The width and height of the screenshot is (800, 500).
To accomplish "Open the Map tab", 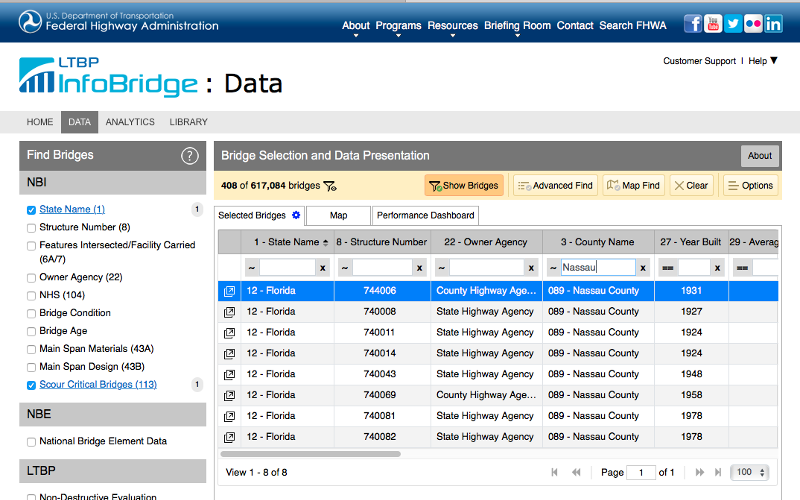I will [x=338, y=215].
